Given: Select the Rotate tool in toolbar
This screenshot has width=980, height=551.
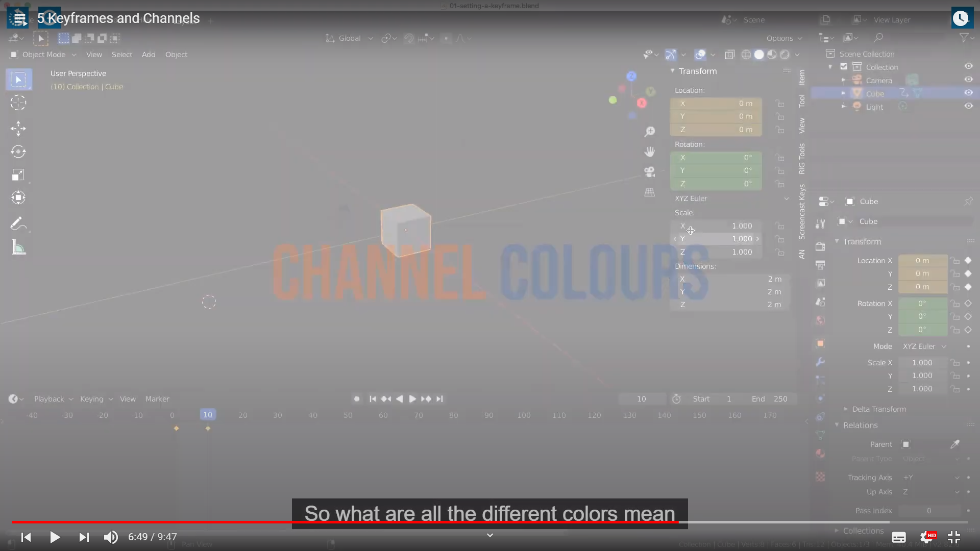Looking at the screenshot, I should (x=18, y=152).
